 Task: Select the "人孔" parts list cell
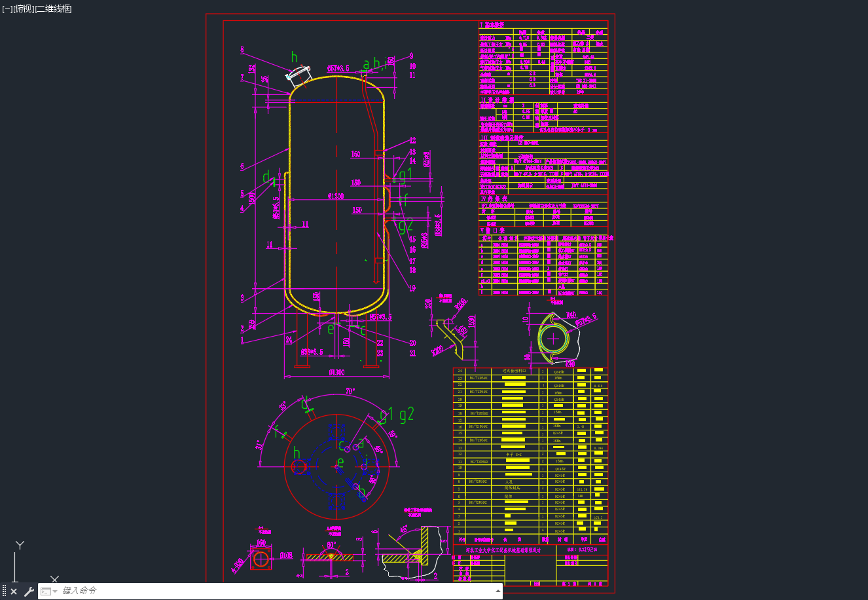[x=509, y=482]
